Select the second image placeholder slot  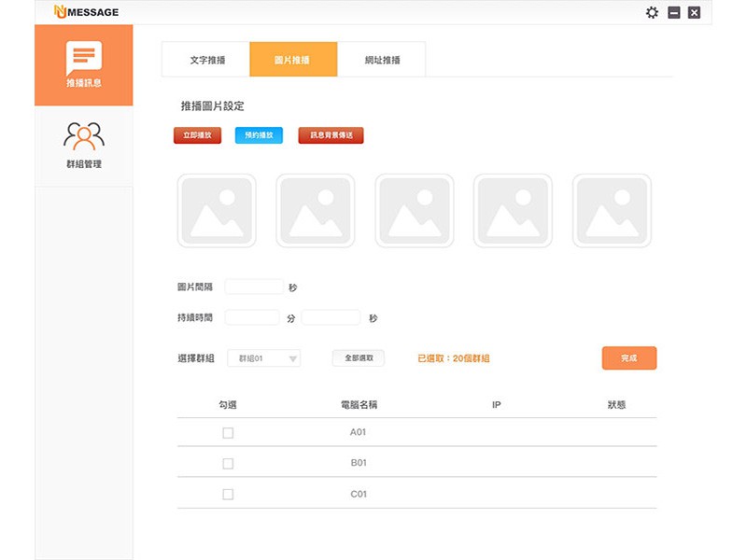pyautogui.click(x=316, y=211)
